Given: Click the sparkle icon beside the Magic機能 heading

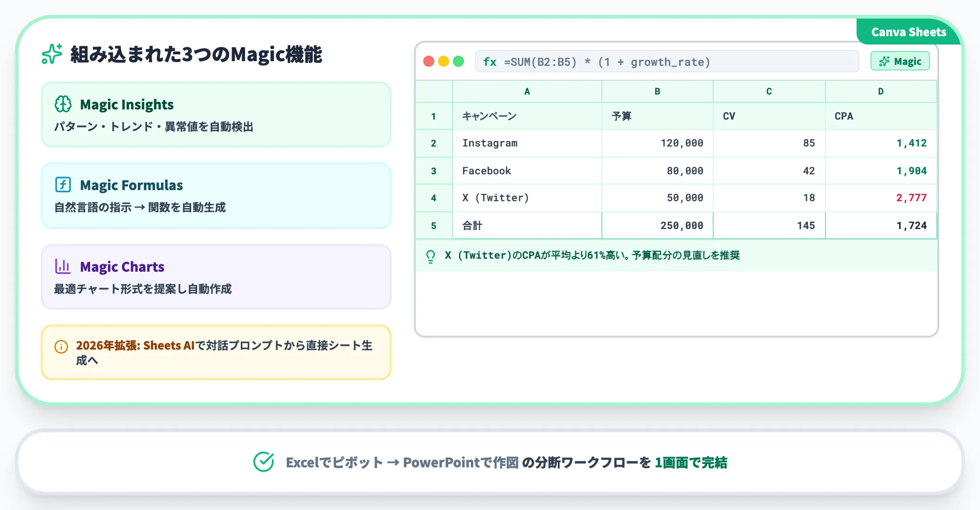Looking at the screenshot, I should click(52, 54).
